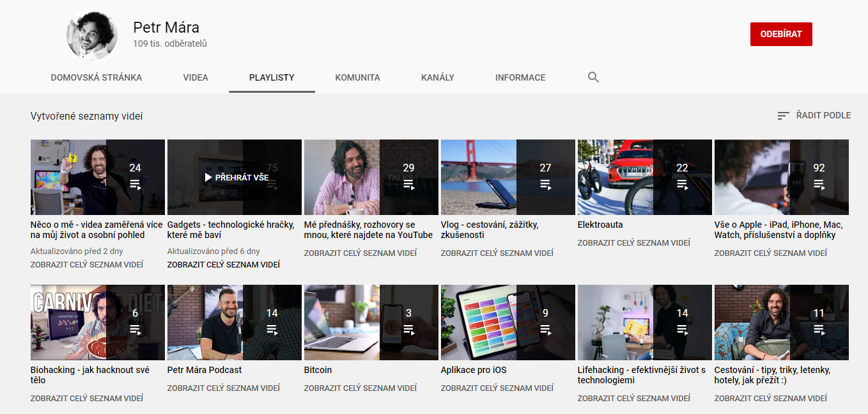868x414 pixels.
Task: Click the channel search magnifier icon
Action: 593,77
